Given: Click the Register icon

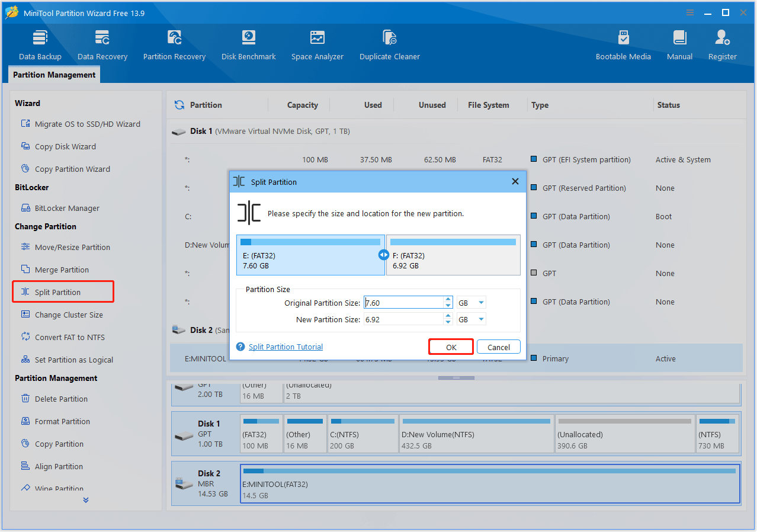Looking at the screenshot, I should [723, 38].
